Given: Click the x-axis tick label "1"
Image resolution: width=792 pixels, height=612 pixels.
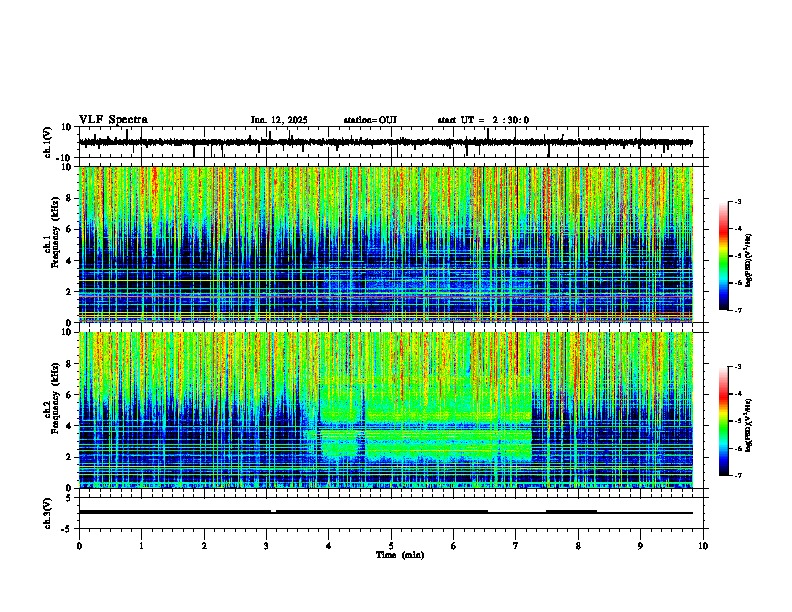Looking at the screenshot, I should 141,546.
